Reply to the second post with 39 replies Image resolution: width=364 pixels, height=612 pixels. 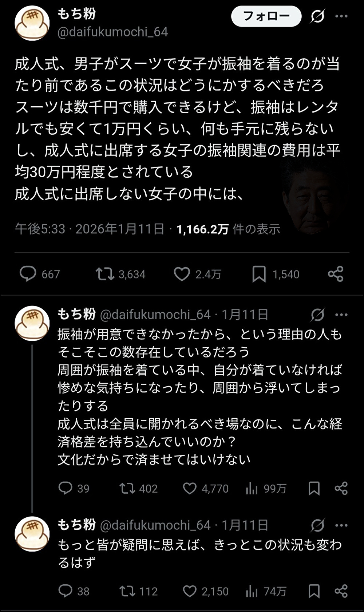tap(66, 488)
